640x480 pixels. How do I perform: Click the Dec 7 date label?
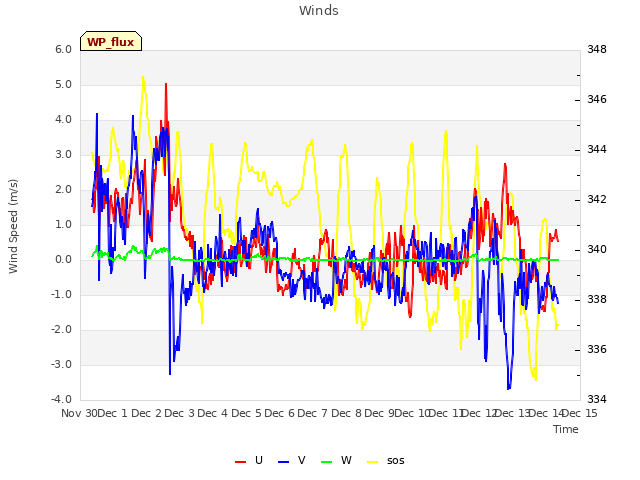coord(313,413)
